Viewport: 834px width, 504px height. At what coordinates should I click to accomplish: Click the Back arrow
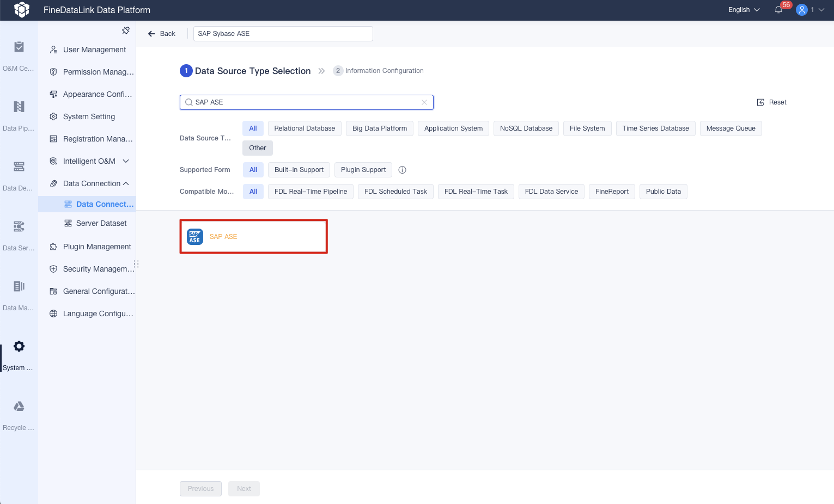click(x=151, y=34)
